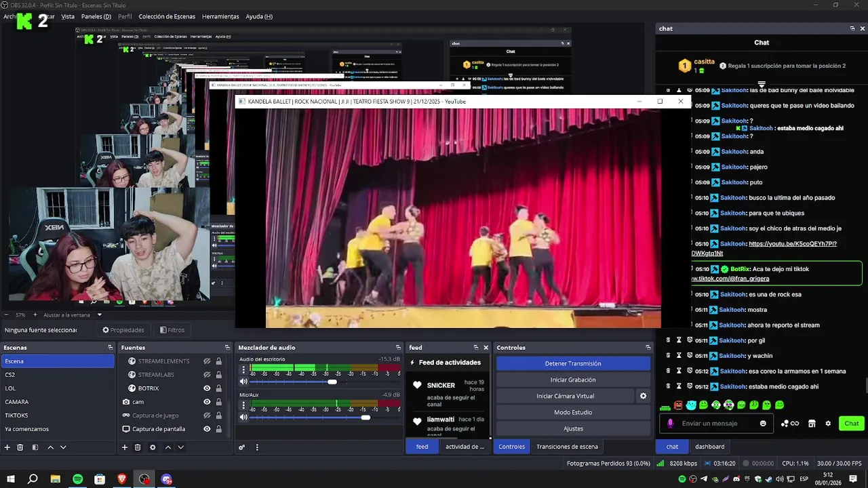Hide the BOTRIX source
Screen dimensions: 868x488
[x=207, y=388]
